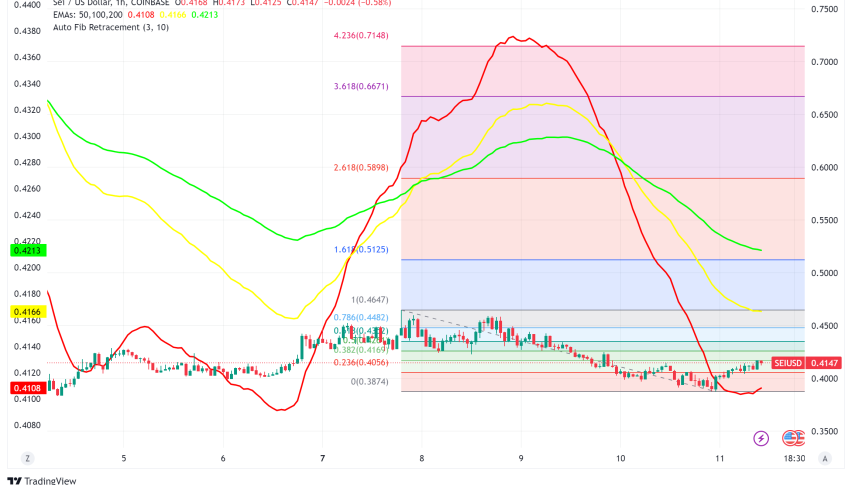Screen dimensions: 852x485
Task: Click 0.4140 on the left price scale
Action: coord(27,347)
